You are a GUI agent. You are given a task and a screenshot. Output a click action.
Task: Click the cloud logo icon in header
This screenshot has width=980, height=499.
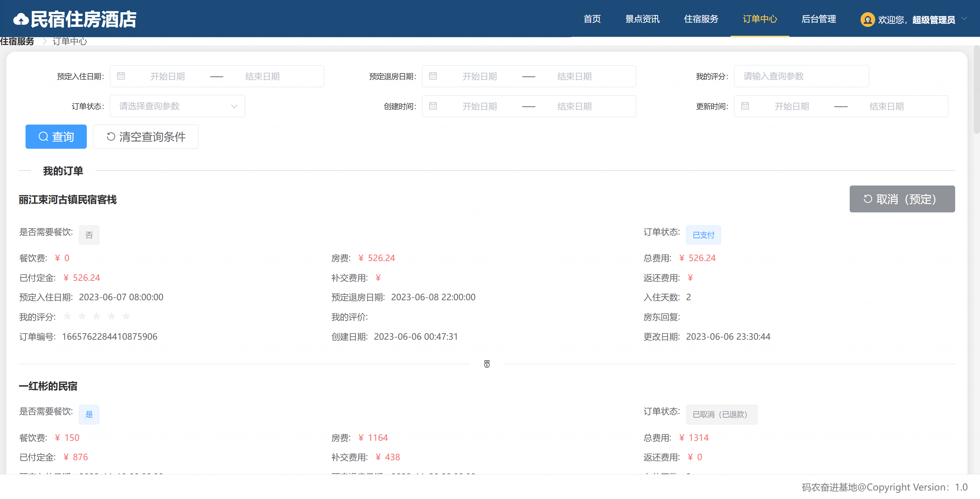(x=21, y=19)
